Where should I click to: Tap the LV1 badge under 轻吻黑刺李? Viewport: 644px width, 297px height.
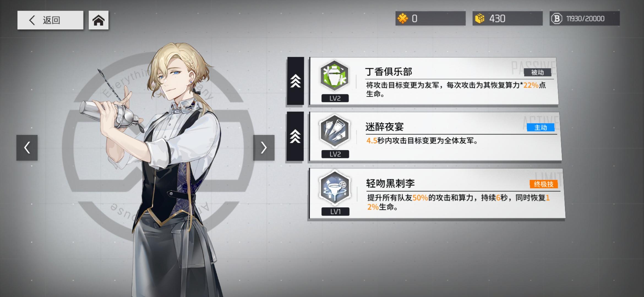[x=335, y=211]
